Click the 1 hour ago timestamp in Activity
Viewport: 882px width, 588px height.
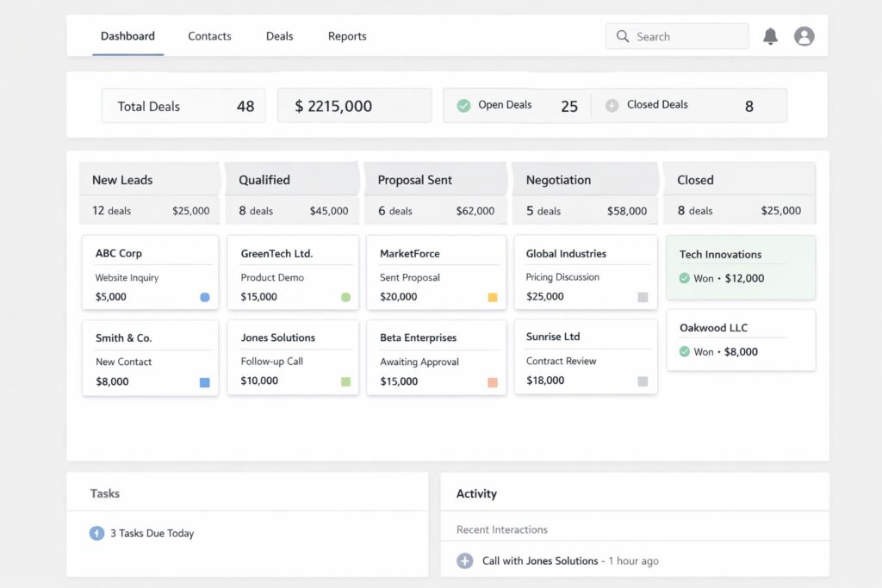pos(633,560)
